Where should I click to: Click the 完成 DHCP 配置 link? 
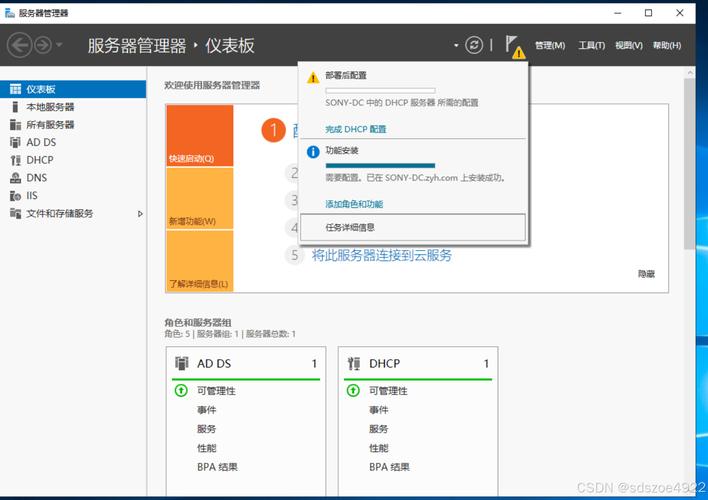pyautogui.click(x=356, y=129)
